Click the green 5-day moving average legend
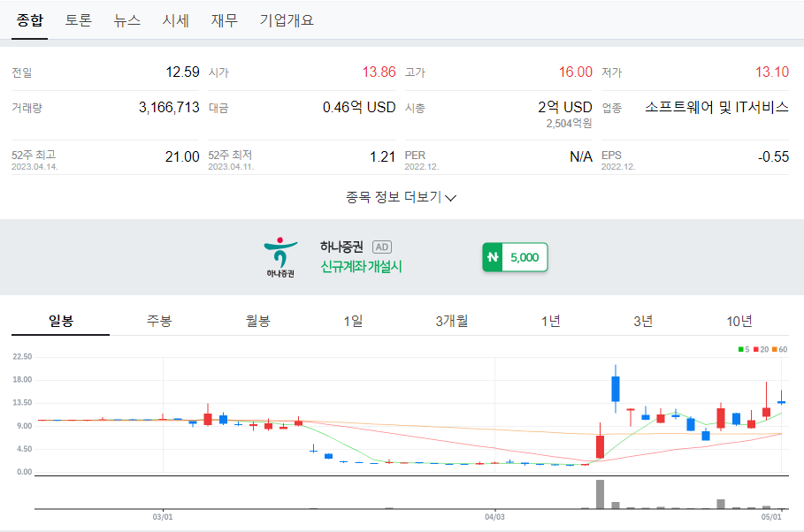Screen dimensions: 804x532 point(744,348)
